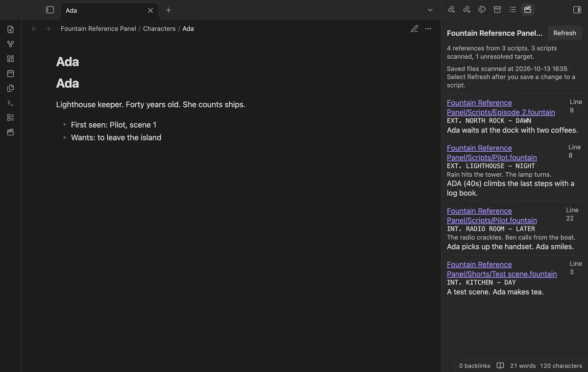Click 'First seen: Pilot, scene 1' bullet
This screenshot has height=372, width=588.
114,125
